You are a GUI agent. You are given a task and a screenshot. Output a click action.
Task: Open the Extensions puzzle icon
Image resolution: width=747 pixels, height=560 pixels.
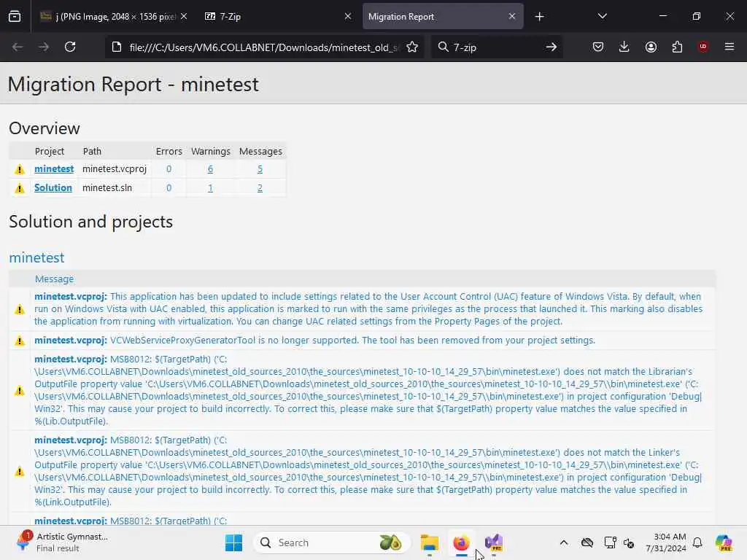(677, 47)
